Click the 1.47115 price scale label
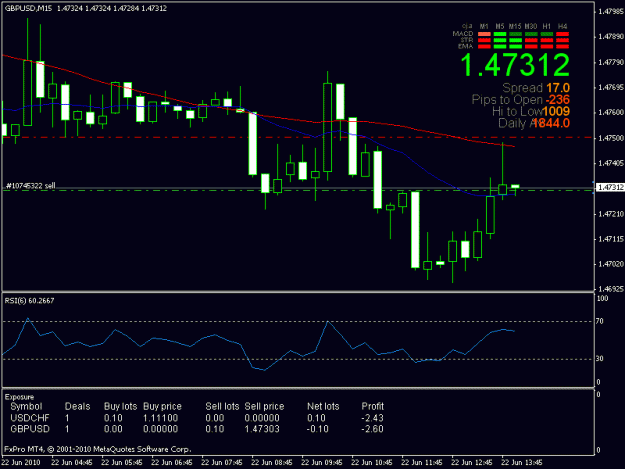Viewport: 625px width, 469px height. (x=611, y=239)
